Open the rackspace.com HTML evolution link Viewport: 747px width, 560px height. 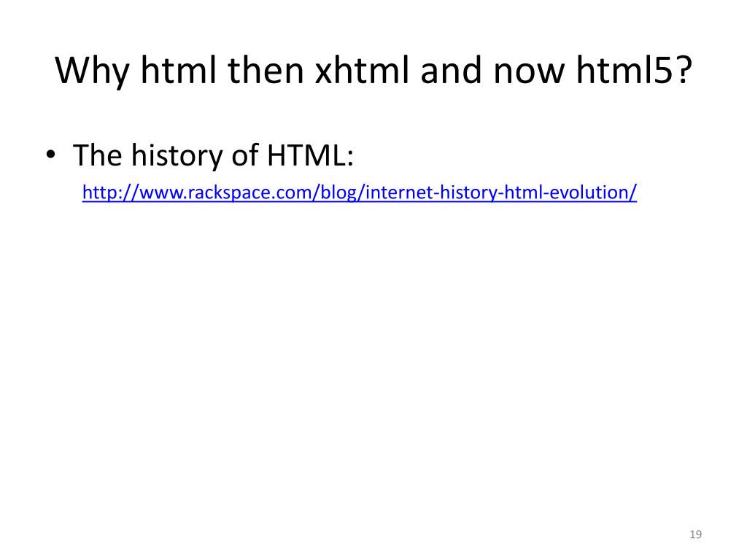[359, 192]
